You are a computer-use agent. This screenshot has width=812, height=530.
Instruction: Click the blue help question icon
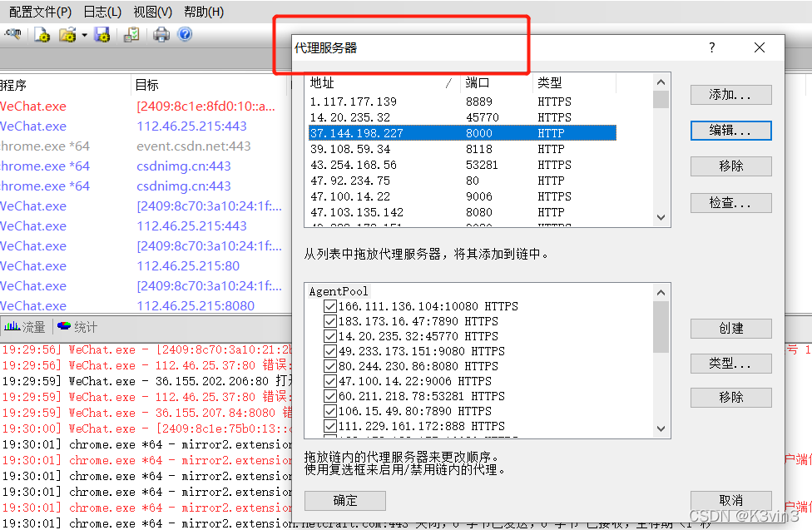[185, 34]
